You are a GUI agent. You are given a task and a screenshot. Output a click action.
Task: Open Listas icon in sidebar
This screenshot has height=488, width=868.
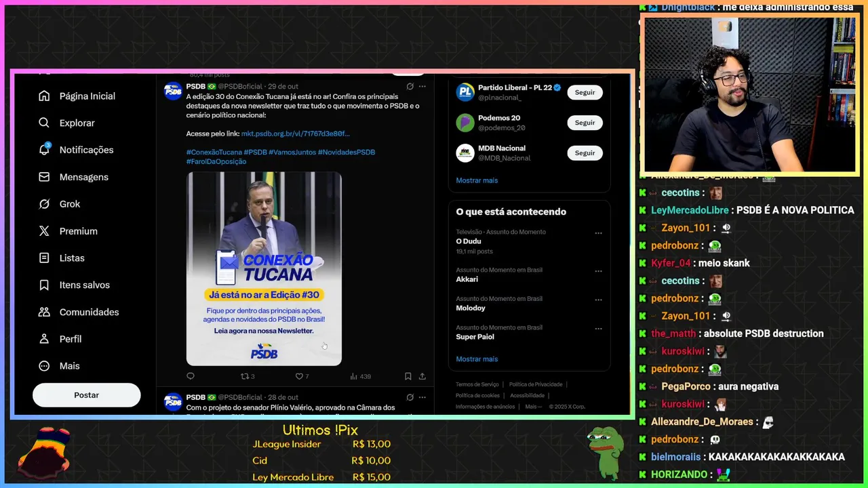[x=44, y=258]
